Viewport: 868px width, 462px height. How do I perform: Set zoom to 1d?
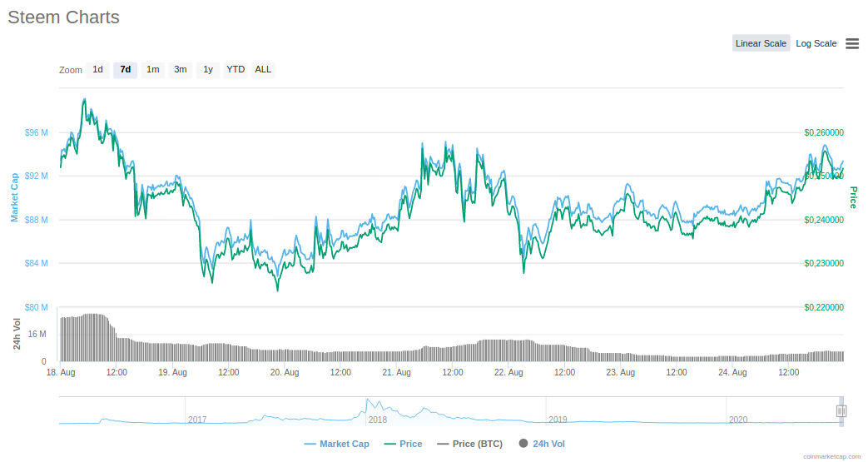pyautogui.click(x=97, y=70)
